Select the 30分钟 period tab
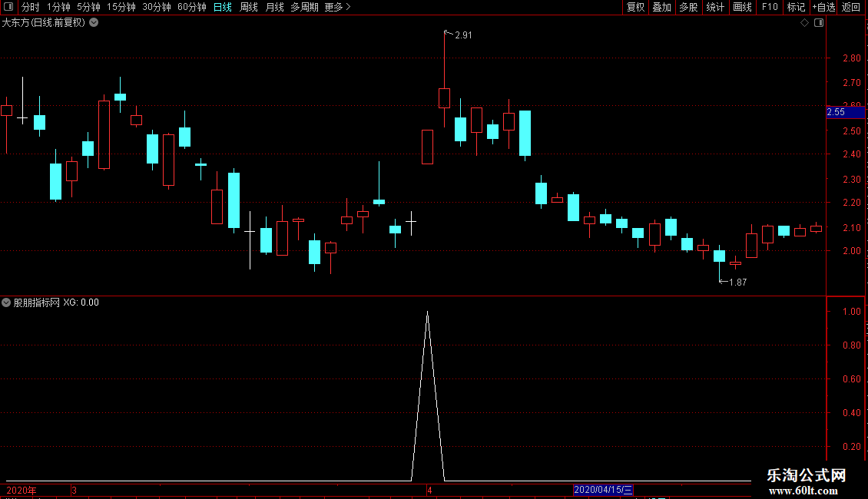 point(157,7)
